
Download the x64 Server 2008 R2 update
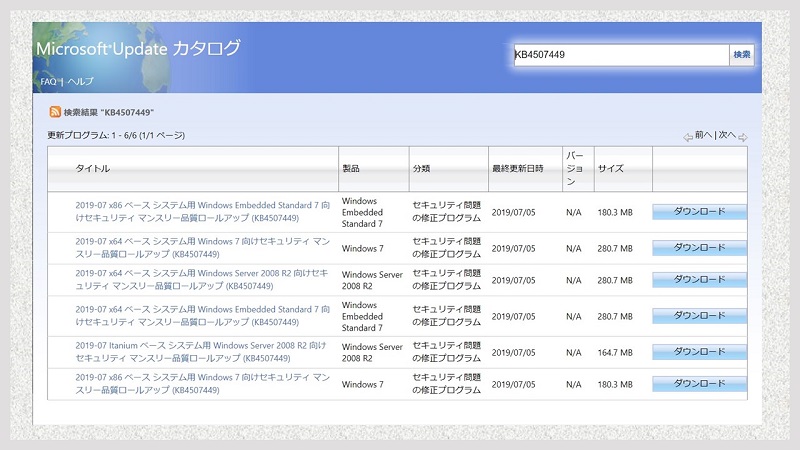point(699,280)
